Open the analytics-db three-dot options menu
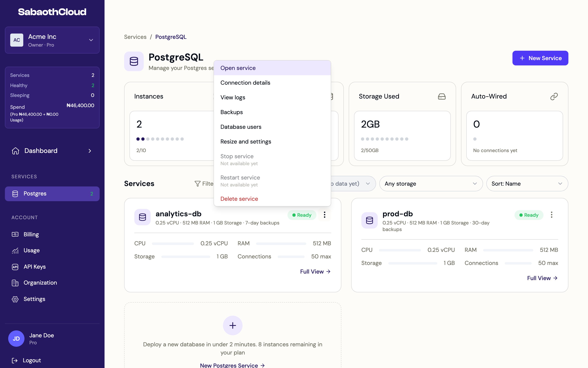This screenshot has height=368, width=588. [x=324, y=215]
